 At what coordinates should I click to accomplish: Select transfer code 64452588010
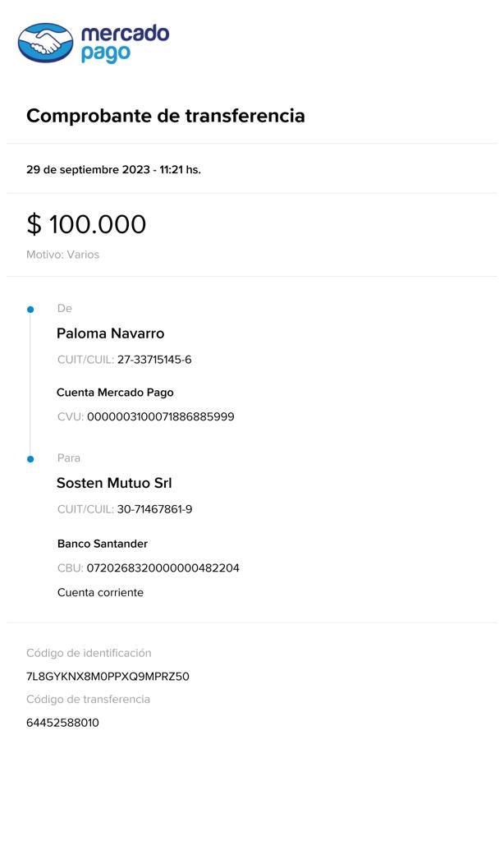click(62, 723)
